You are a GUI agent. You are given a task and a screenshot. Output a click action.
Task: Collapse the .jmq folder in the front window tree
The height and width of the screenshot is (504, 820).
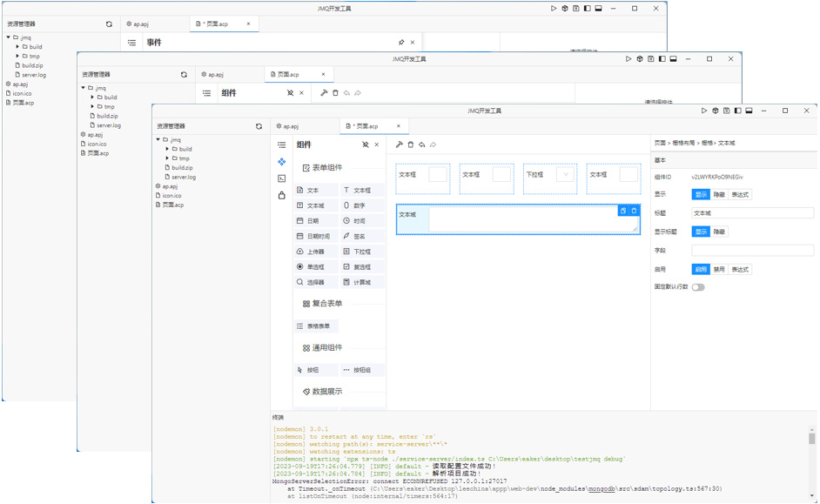(158, 139)
